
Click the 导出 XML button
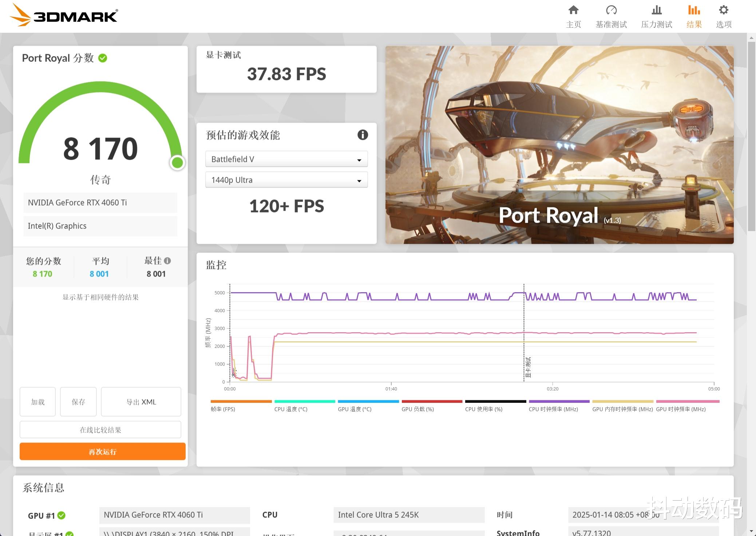tap(141, 402)
